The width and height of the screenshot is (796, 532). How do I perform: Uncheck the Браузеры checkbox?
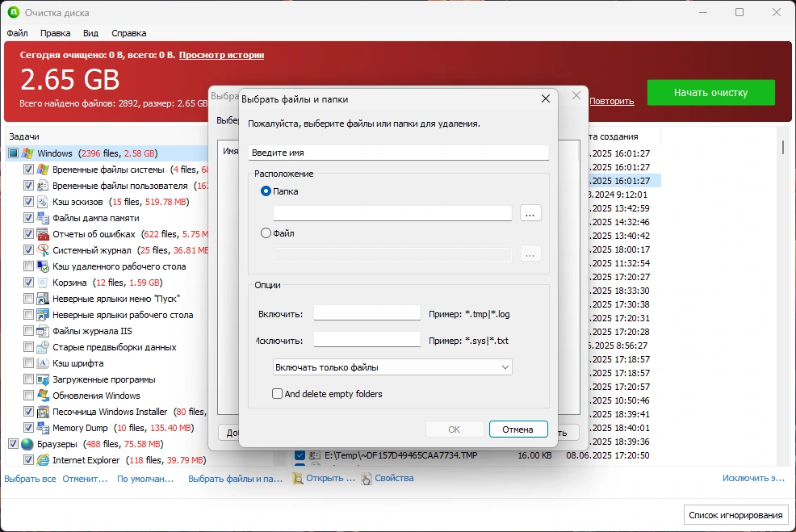click(x=13, y=444)
